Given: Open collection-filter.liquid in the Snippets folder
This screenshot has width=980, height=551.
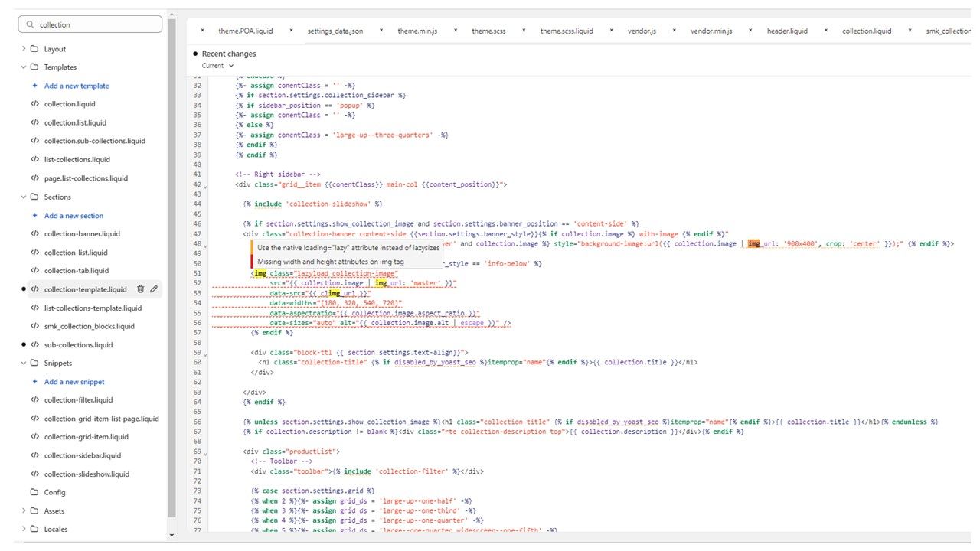Looking at the screenshot, I should tap(78, 400).
